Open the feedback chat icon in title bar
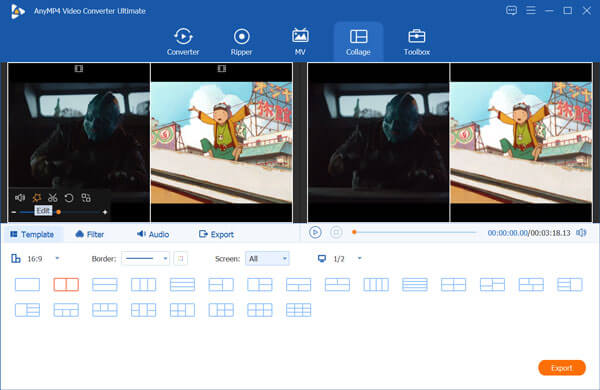The image size is (600, 390). click(511, 10)
